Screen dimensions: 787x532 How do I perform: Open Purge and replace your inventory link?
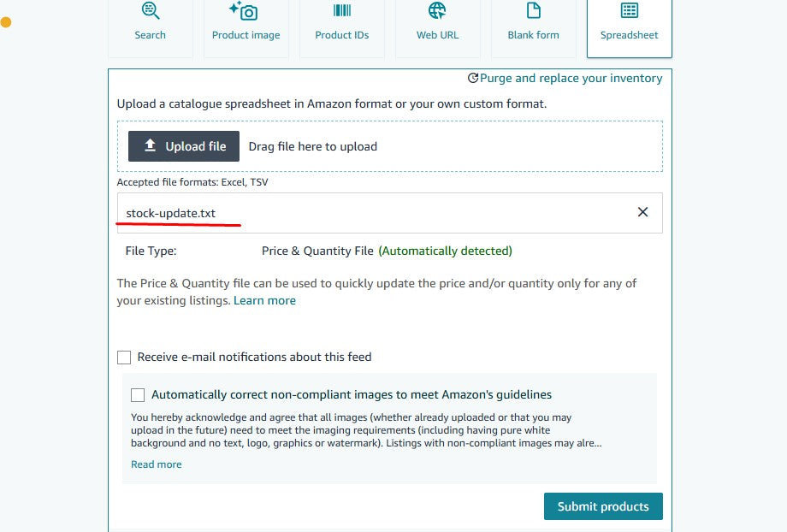[571, 79]
